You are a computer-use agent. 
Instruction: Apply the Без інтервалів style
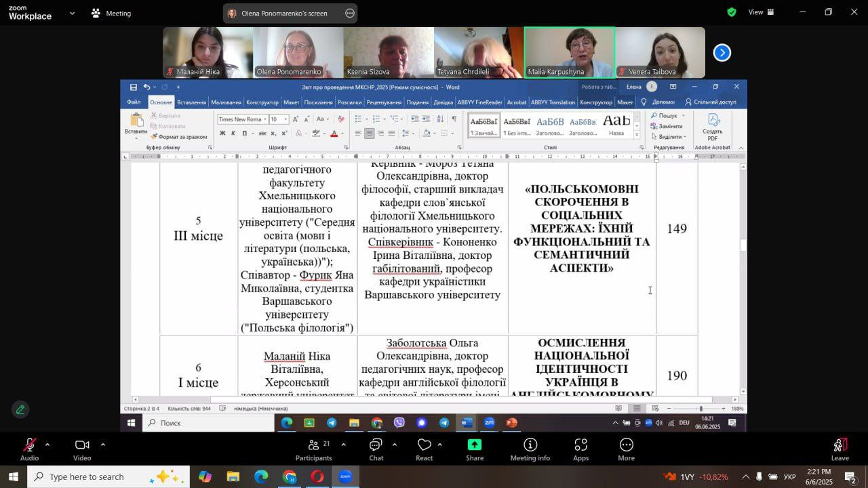[517, 125]
